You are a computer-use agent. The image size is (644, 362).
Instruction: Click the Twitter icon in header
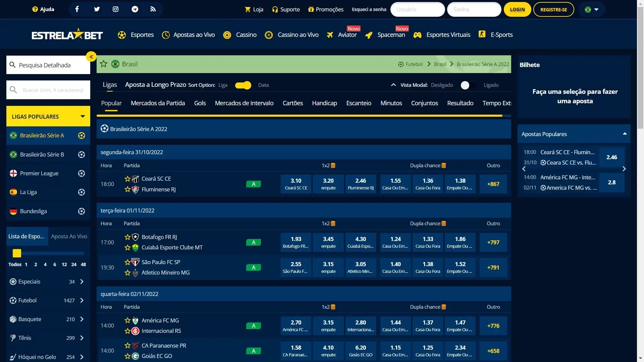point(97,9)
